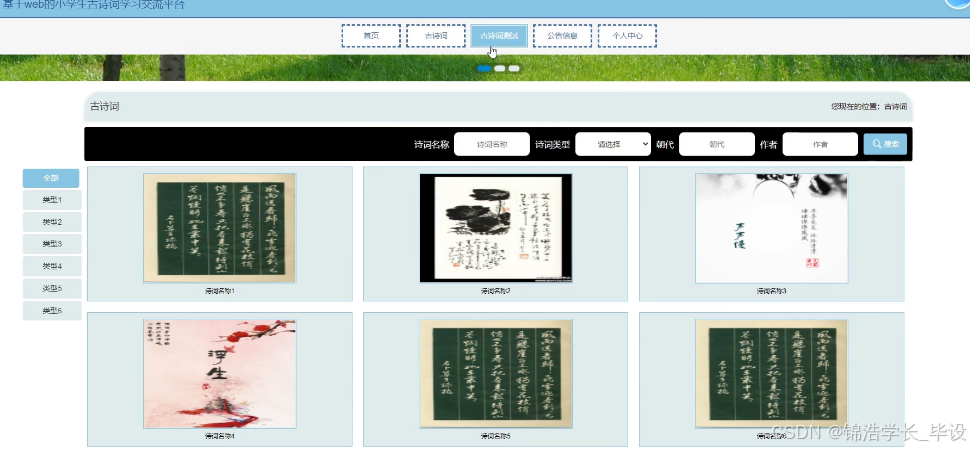970x450 pixels.
Task: Click the 搜索 search button
Action: pos(885,144)
